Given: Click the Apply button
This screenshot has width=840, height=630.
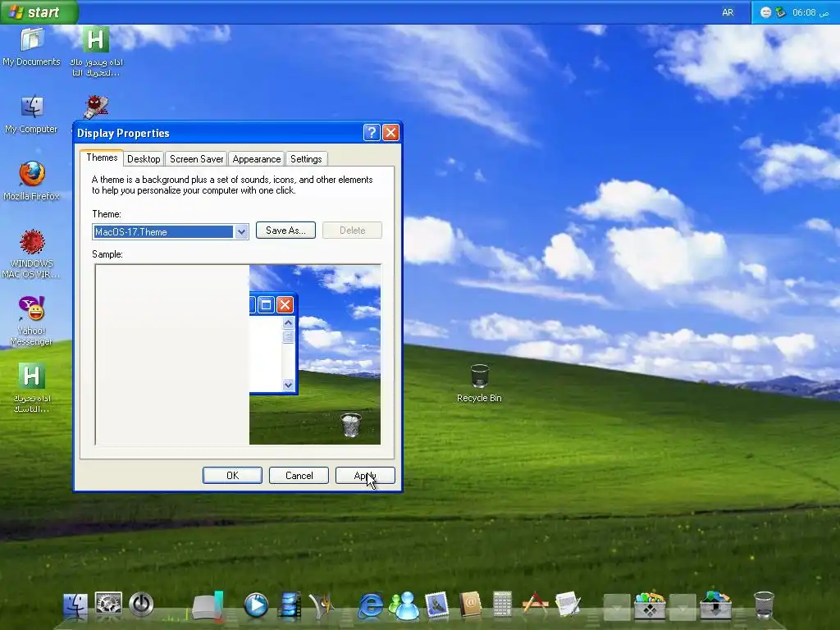Looking at the screenshot, I should click(x=365, y=475).
